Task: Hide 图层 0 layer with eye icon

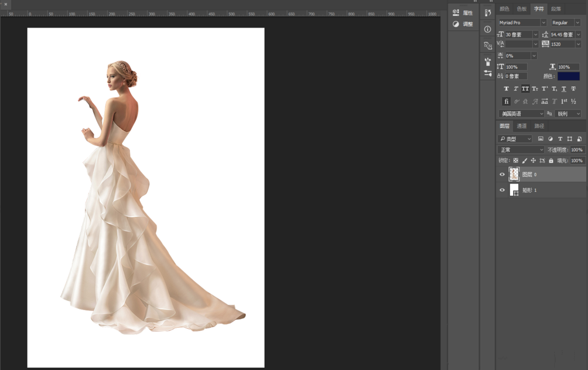Action: pyautogui.click(x=502, y=175)
